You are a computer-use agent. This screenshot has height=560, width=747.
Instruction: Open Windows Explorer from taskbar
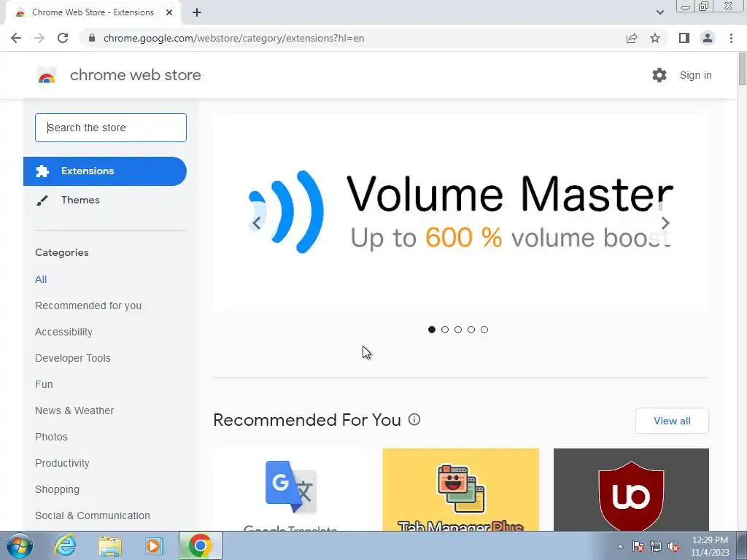(x=110, y=545)
